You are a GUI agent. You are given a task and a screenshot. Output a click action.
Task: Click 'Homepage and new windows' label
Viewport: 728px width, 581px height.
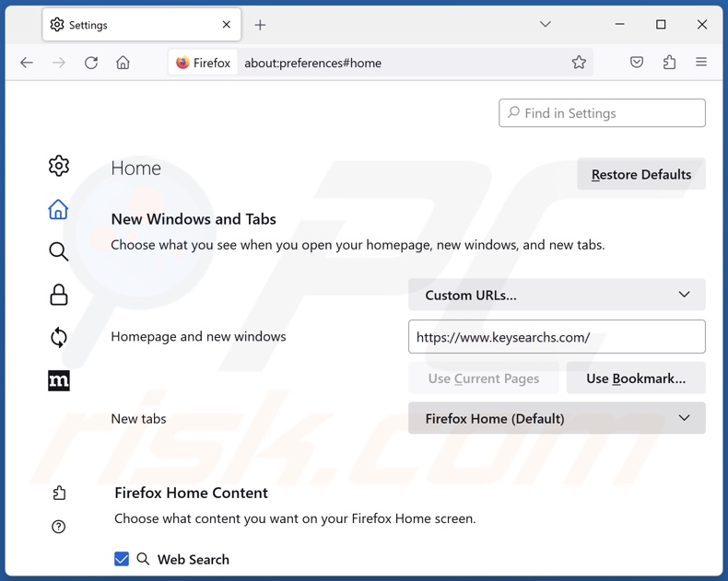pyautogui.click(x=198, y=336)
